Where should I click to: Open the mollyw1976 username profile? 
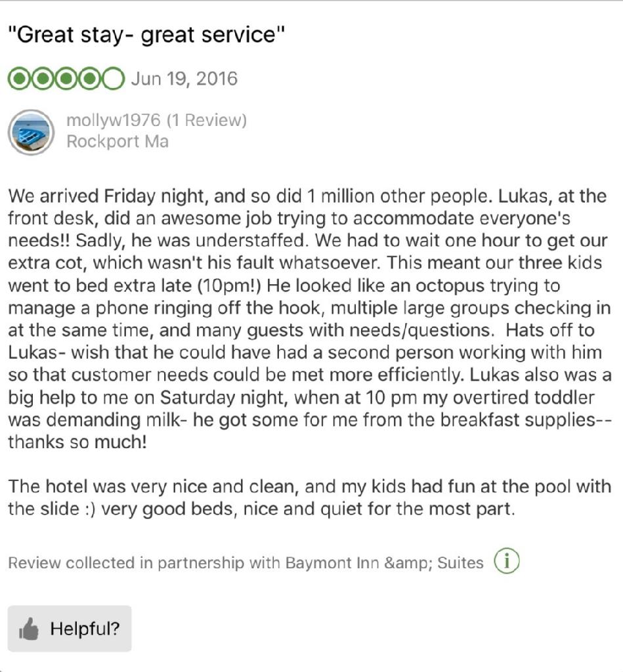114,121
